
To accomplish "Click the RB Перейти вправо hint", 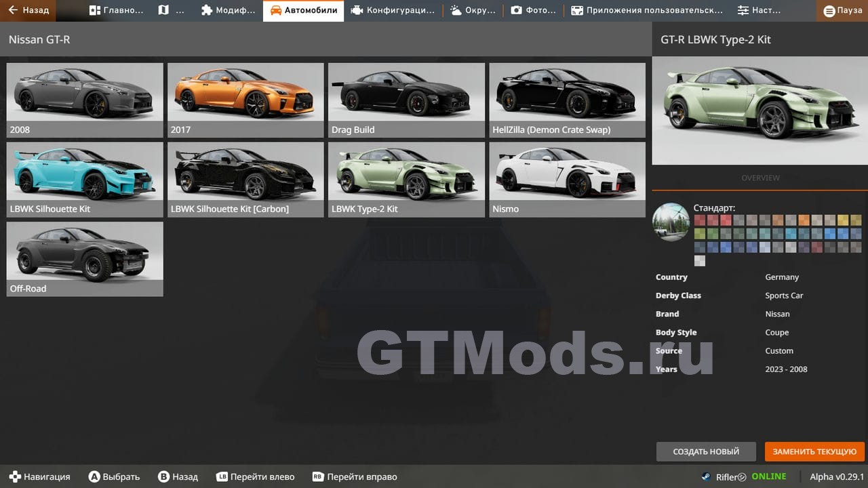I will (355, 476).
